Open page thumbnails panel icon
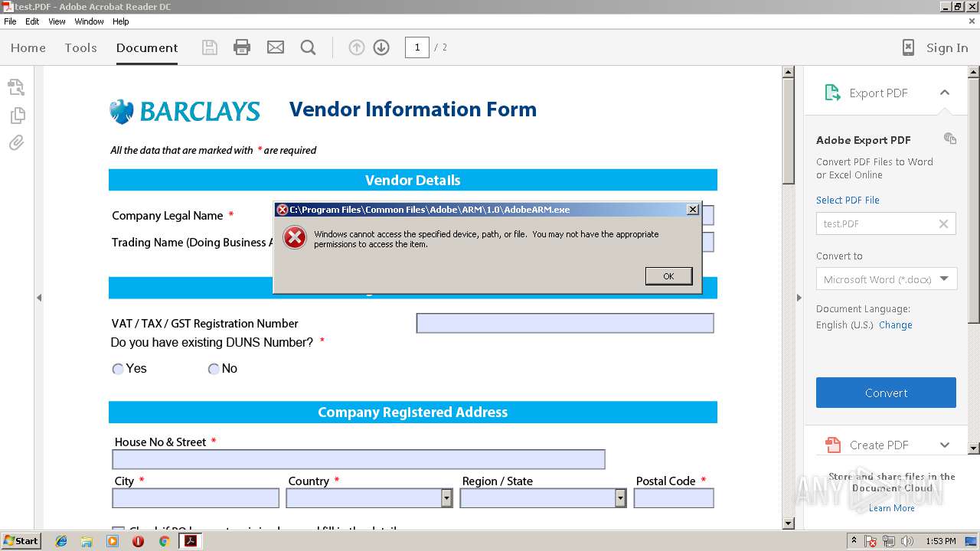 click(16, 86)
